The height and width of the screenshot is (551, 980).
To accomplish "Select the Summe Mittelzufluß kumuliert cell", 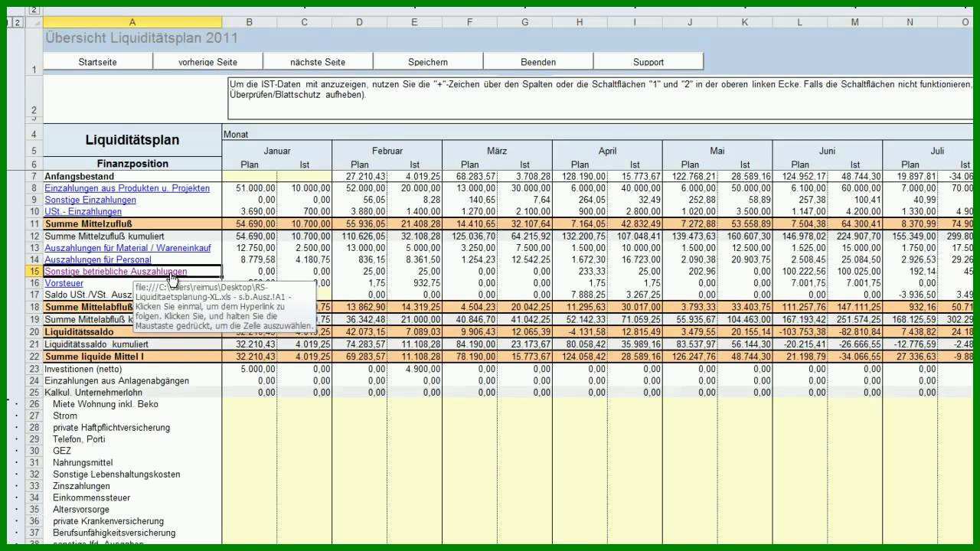I will point(132,236).
